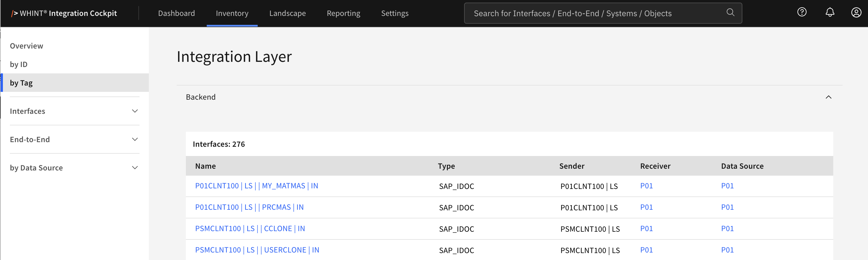The width and height of the screenshot is (868, 260).
Task: Open the user profile icon
Action: tap(856, 13)
